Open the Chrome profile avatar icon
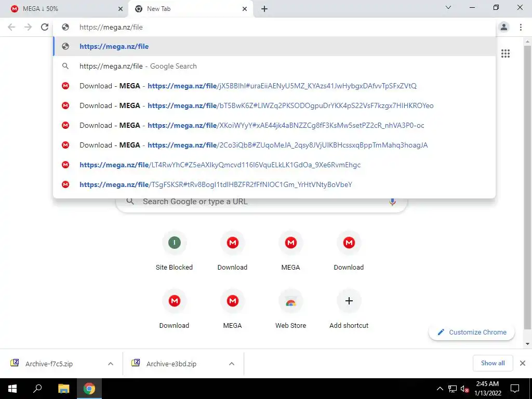532x399 pixels. click(504, 27)
